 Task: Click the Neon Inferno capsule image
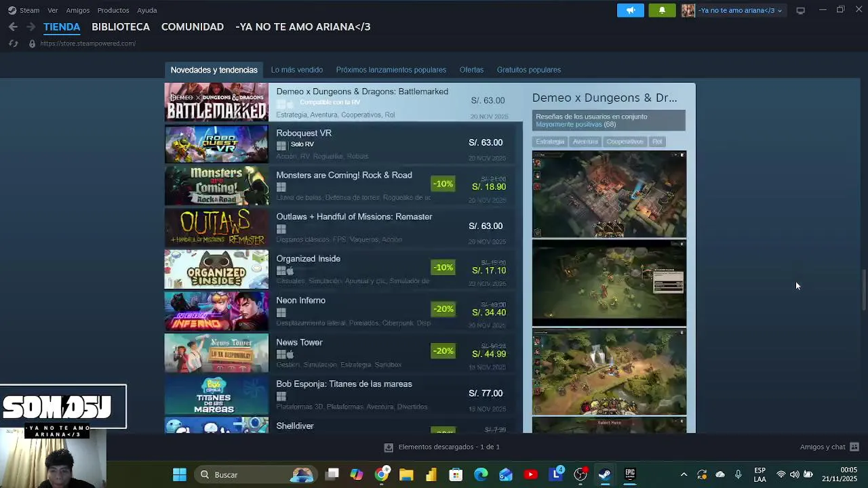coord(216,311)
